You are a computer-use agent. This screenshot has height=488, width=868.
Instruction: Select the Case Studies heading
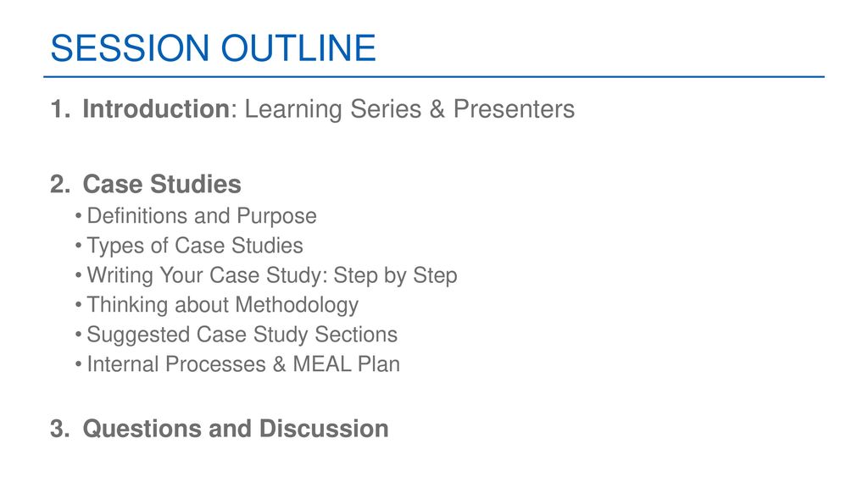(162, 184)
